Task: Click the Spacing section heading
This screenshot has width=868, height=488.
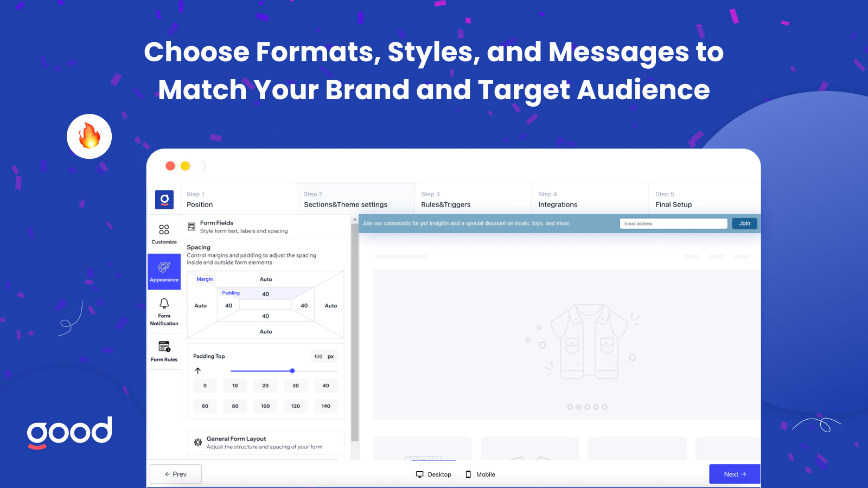Action: click(199, 247)
